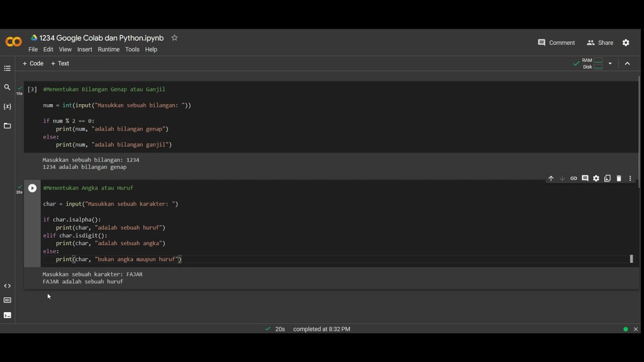The width and height of the screenshot is (644, 362).
Task: Click the Comment button in header
Action: tap(556, 43)
